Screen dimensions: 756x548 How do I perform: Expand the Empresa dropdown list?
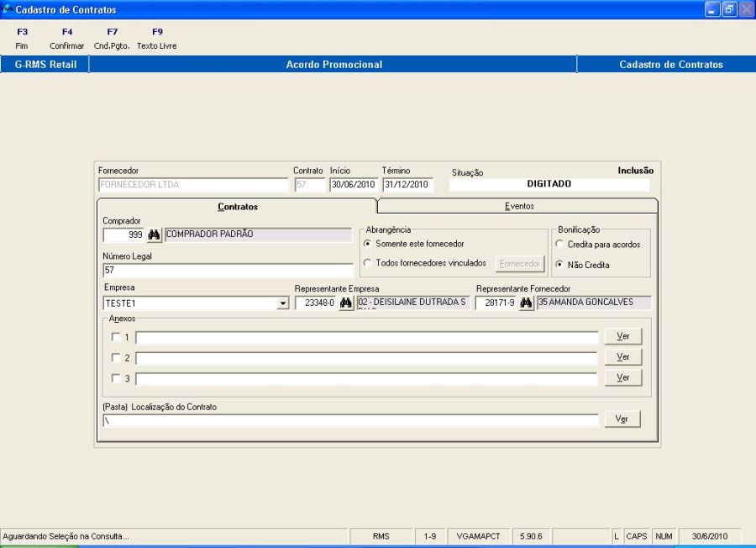283,303
